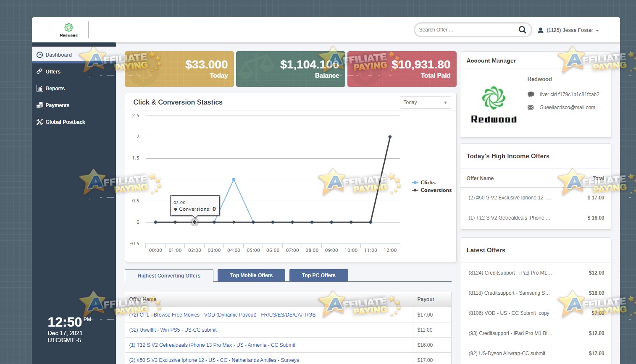Viewport: 636px width, 364px height.
Task: Navigate to the Payments menu item
Action: tap(74, 105)
